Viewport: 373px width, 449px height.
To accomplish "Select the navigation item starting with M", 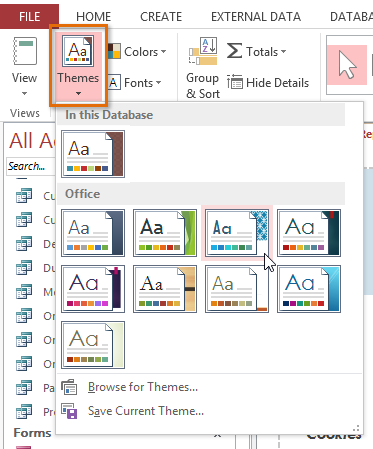I will (x=35, y=292).
